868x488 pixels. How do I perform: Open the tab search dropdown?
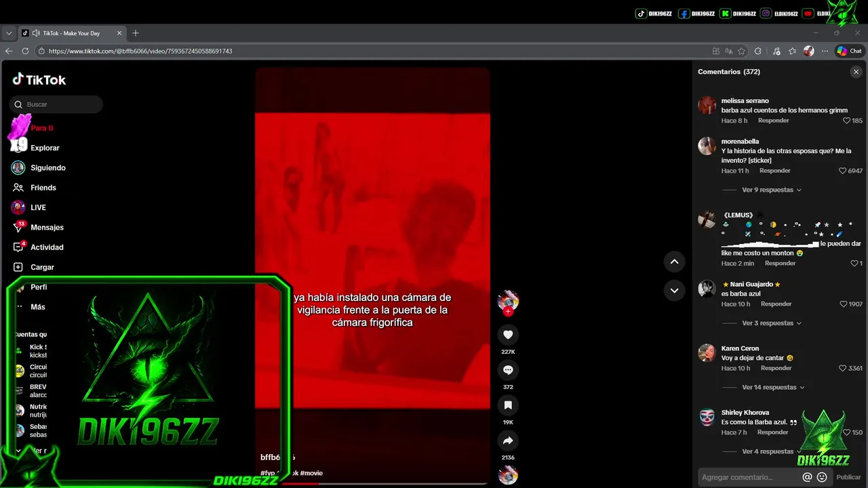coord(9,33)
